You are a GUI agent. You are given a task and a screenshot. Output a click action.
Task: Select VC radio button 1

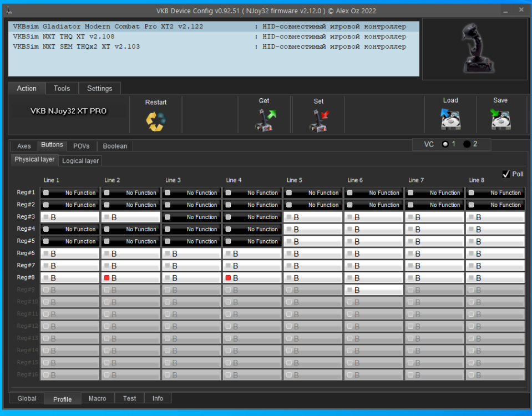coord(445,144)
